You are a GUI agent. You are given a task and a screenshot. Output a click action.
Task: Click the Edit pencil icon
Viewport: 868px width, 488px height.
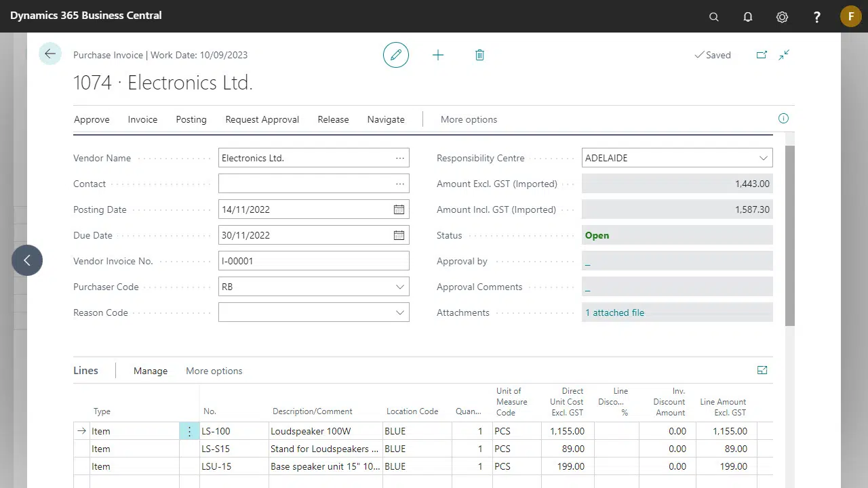point(396,55)
